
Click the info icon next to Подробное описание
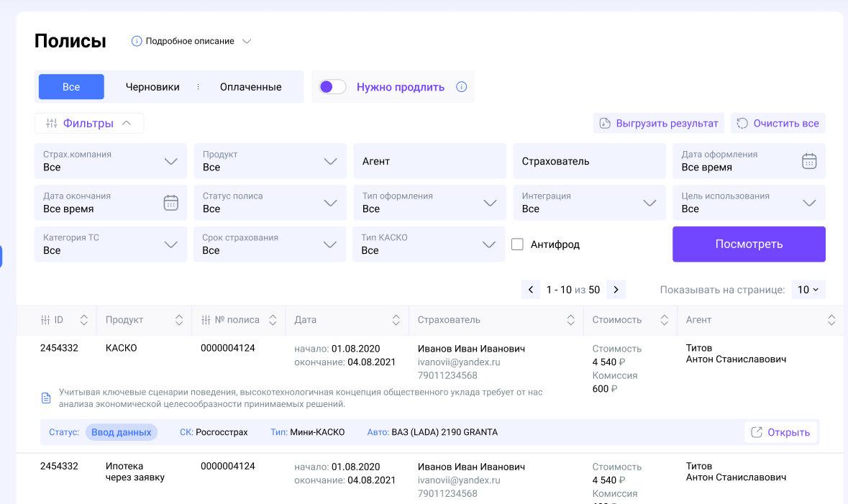tap(137, 41)
